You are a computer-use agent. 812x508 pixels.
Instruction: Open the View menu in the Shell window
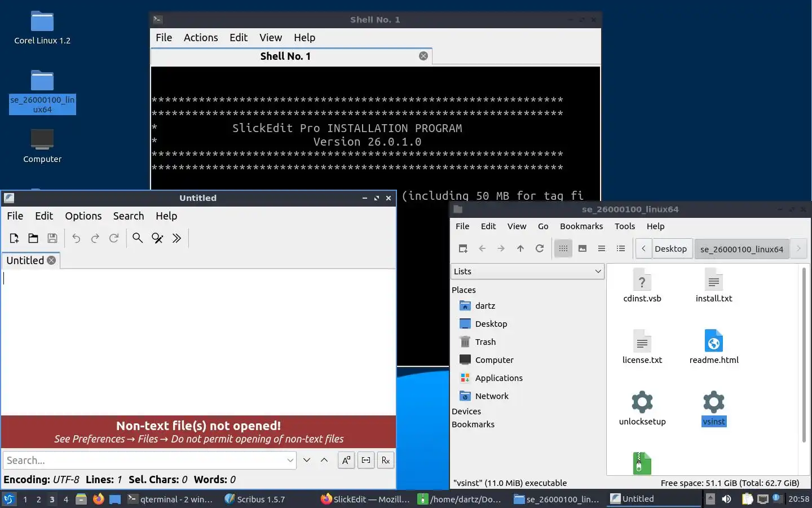[x=271, y=37]
